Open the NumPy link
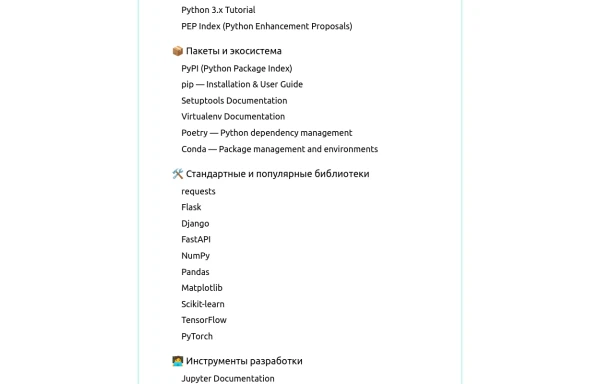Viewport: 600px width, 384px height. point(196,256)
